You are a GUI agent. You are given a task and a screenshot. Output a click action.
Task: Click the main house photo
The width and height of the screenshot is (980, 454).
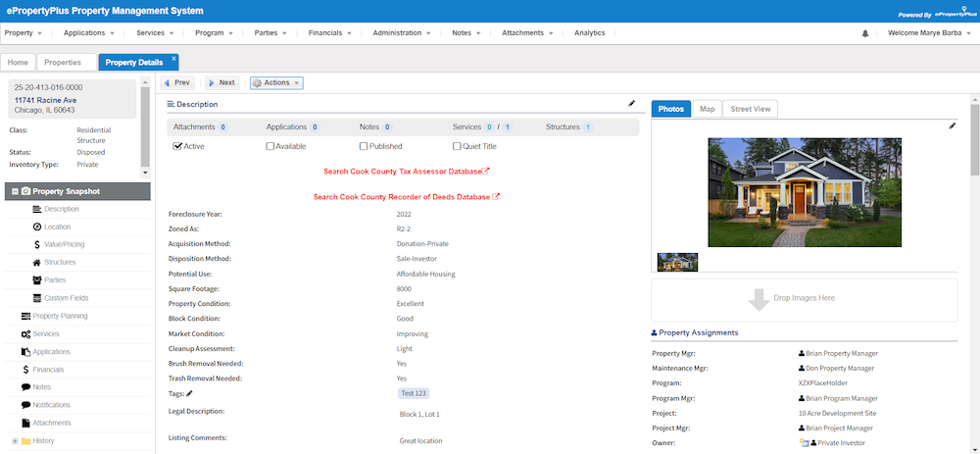(x=805, y=192)
